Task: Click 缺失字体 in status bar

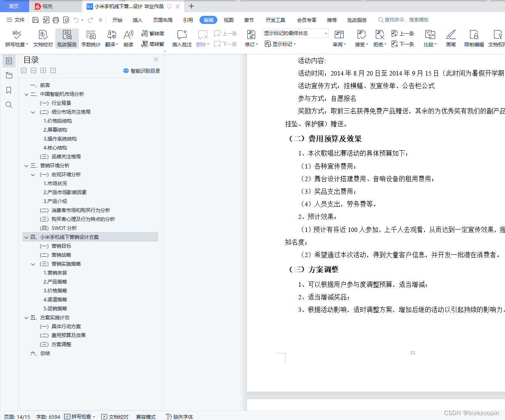Action: click(180, 417)
